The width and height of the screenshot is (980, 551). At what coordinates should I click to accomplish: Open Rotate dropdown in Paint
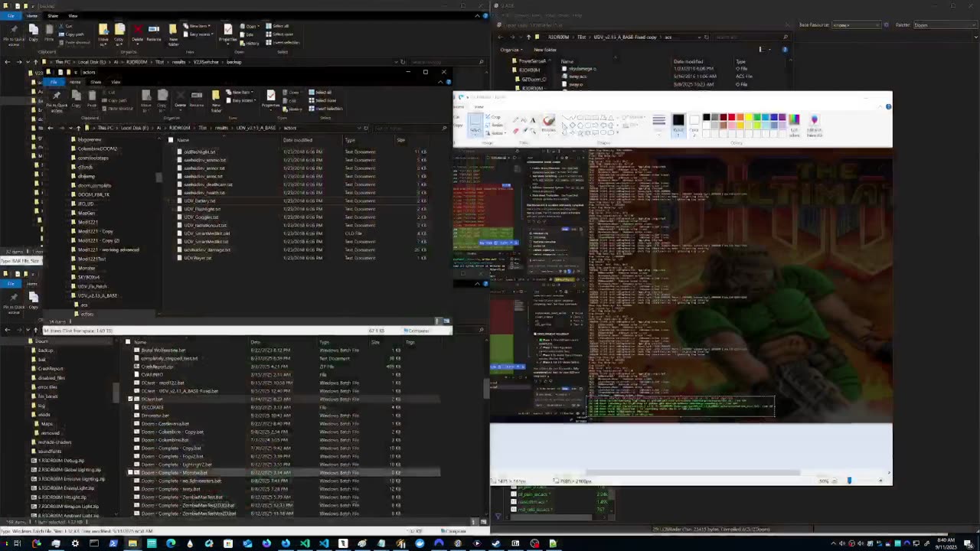point(497,133)
